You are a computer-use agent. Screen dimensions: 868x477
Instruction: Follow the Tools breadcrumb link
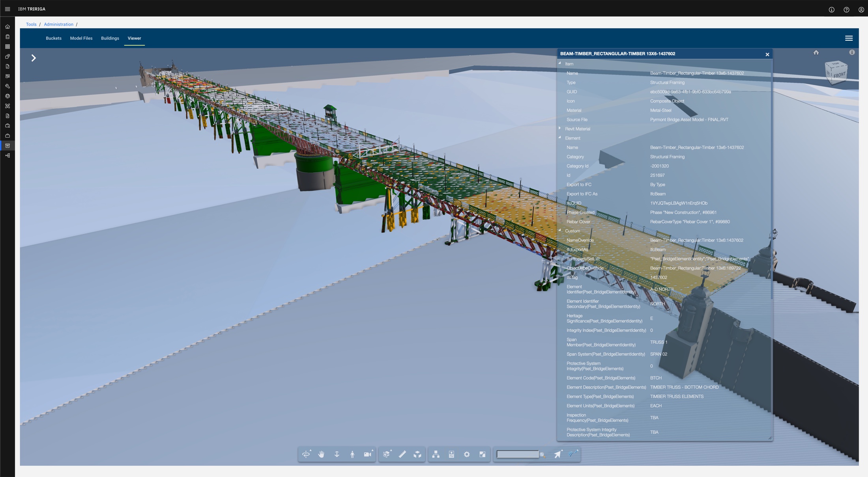click(31, 24)
